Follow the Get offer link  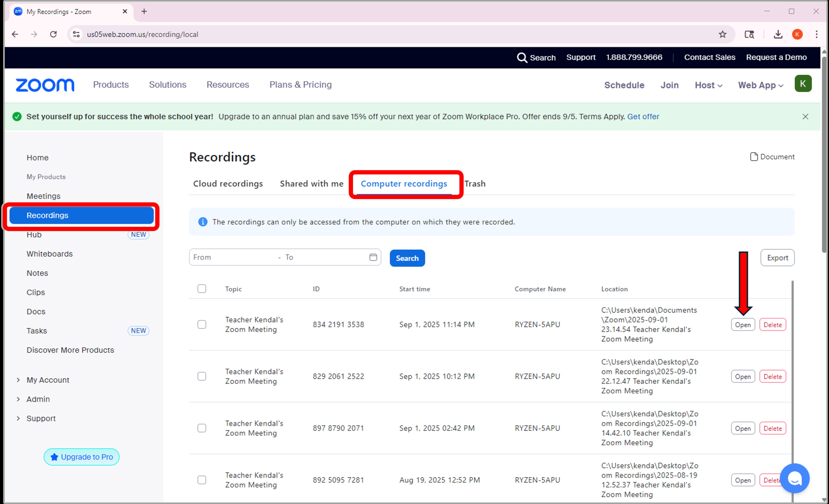[x=643, y=116]
